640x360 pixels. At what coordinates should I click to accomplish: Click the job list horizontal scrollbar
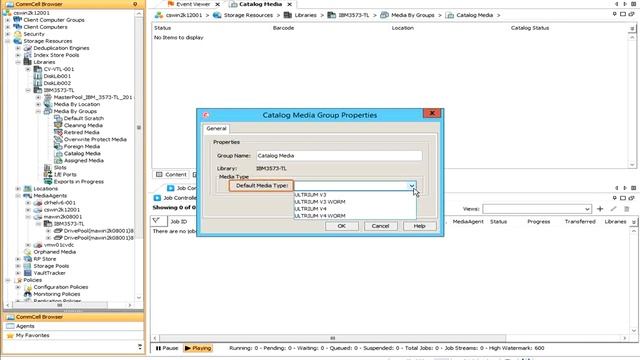pos(332,338)
